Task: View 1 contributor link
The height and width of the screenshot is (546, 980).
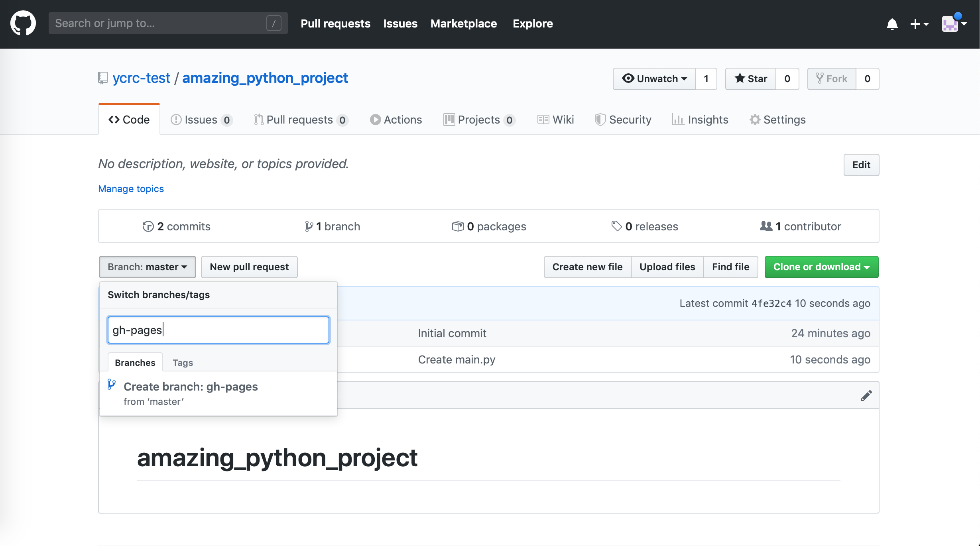Action: click(x=800, y=226)
